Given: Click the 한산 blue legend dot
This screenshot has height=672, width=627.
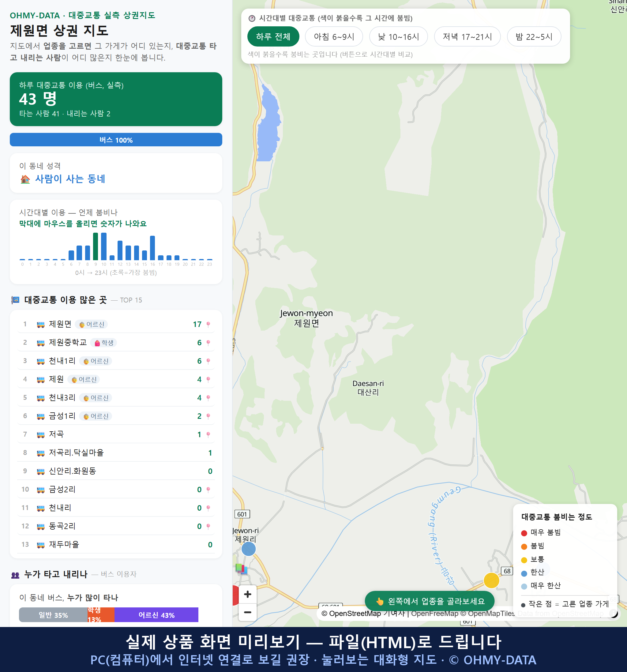Looking at the screenshot, I should pyautogui.click(x=524, y=573).
